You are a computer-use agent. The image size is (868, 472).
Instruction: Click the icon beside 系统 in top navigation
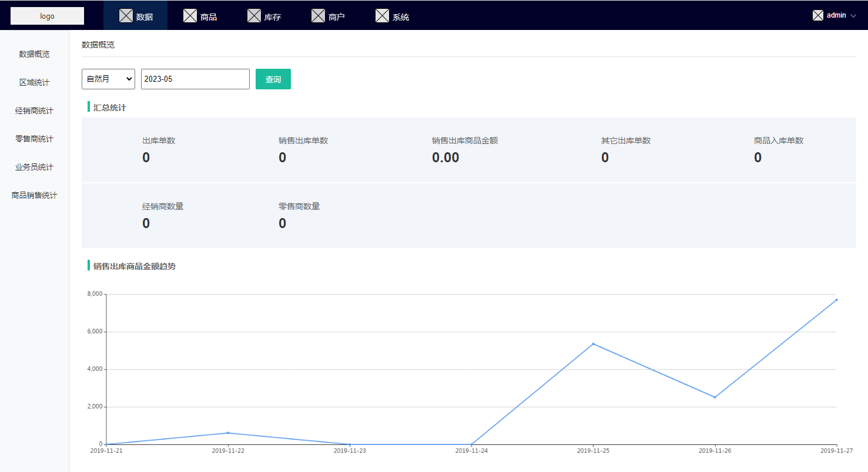coord(382,16)
